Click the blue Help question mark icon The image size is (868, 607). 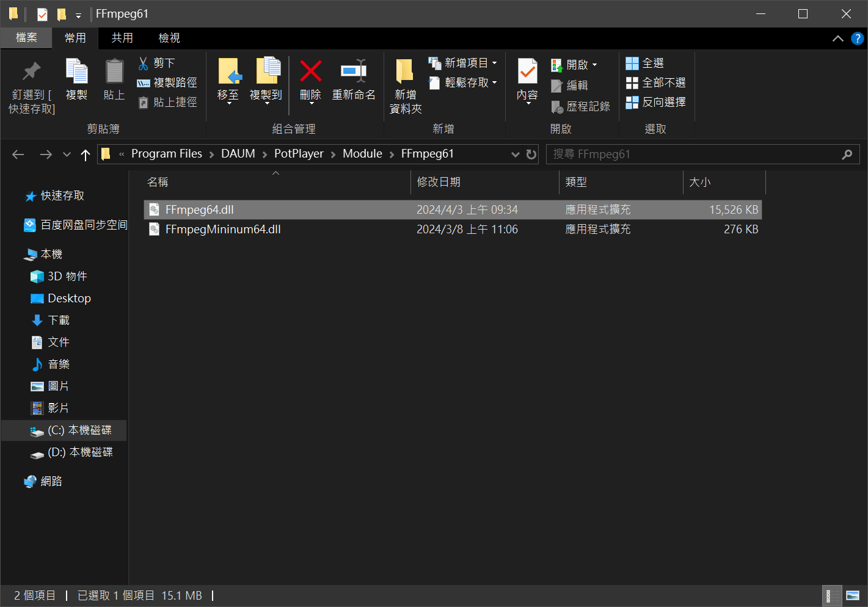coord(857,38)
